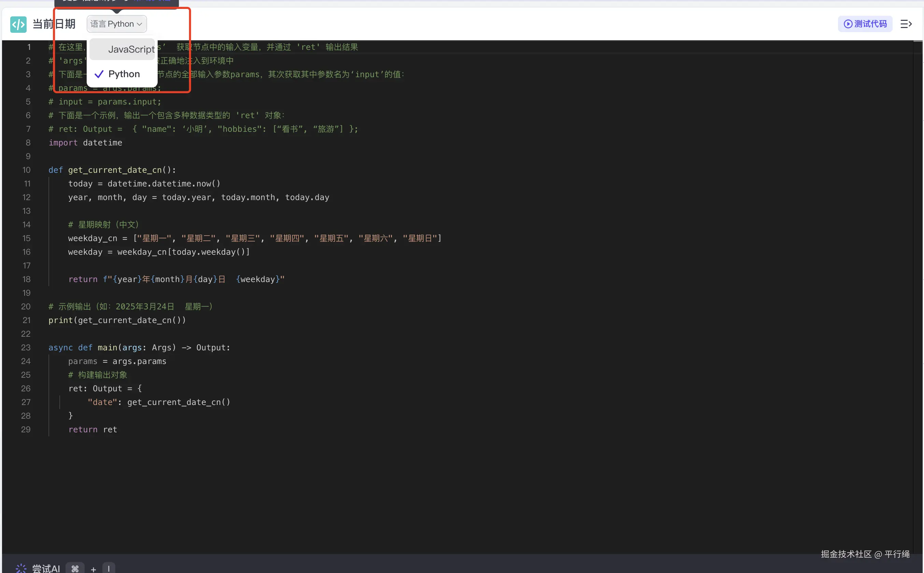Click the teal code node icon
Viewport: 924px width, 573px height.
pyautogui.click(x=18, y=24)
